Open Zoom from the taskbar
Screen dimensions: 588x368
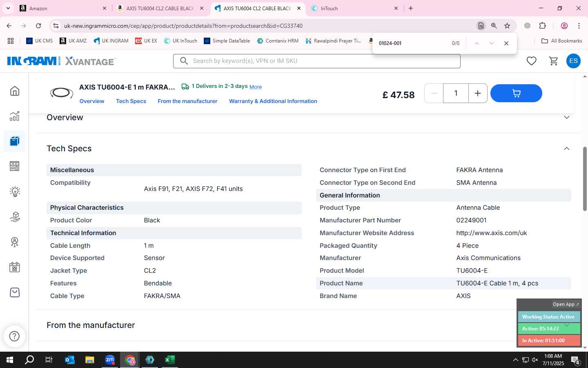(110, 360)
